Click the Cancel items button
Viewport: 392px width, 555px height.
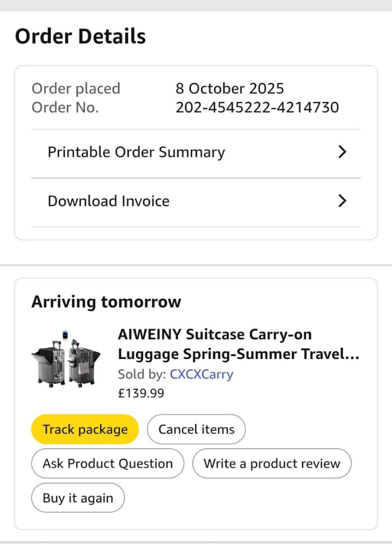pos(196,429)
